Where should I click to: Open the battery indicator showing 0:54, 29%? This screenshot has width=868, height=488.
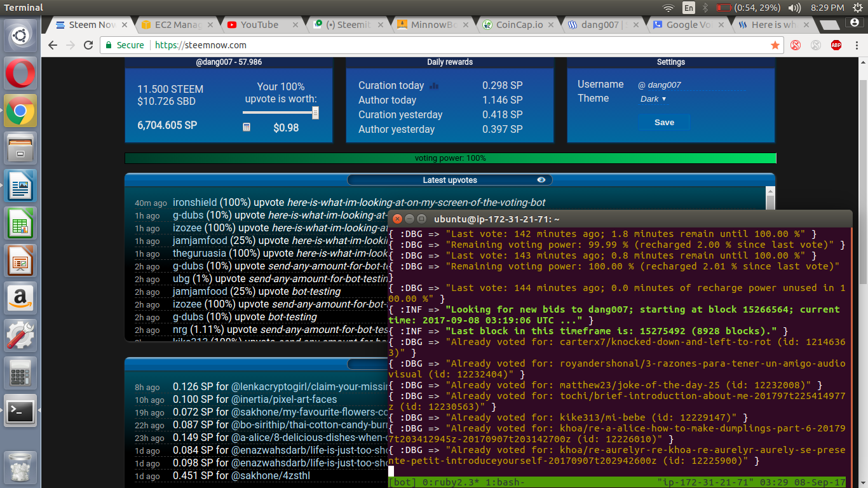749,8
